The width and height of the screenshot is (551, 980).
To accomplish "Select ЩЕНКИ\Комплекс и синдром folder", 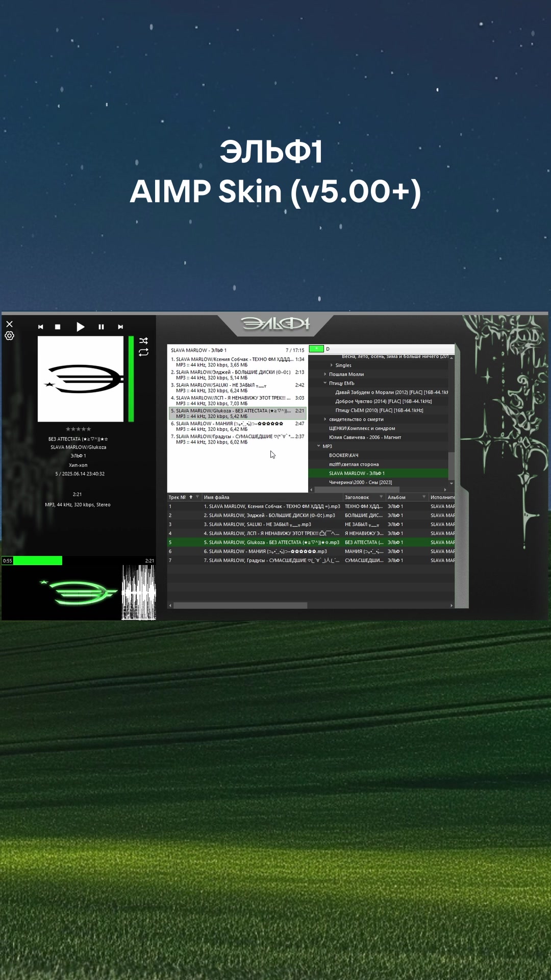I will (362, 428).
